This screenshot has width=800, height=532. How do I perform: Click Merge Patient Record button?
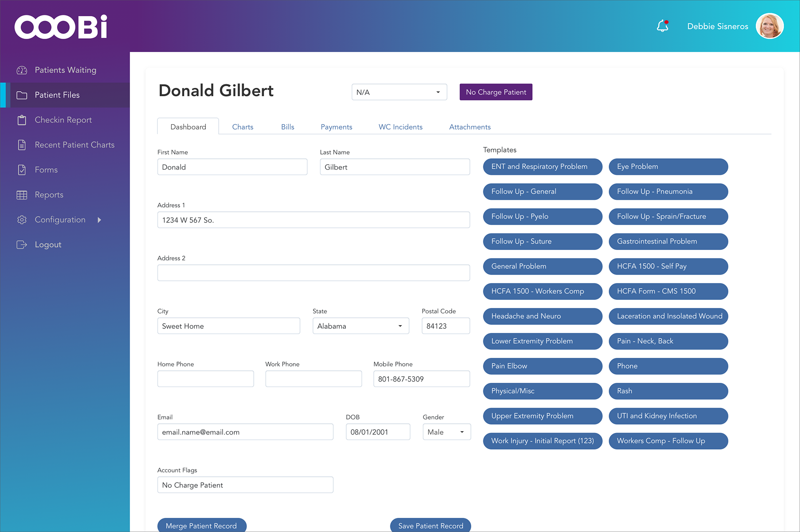click(x=202, y=525)
